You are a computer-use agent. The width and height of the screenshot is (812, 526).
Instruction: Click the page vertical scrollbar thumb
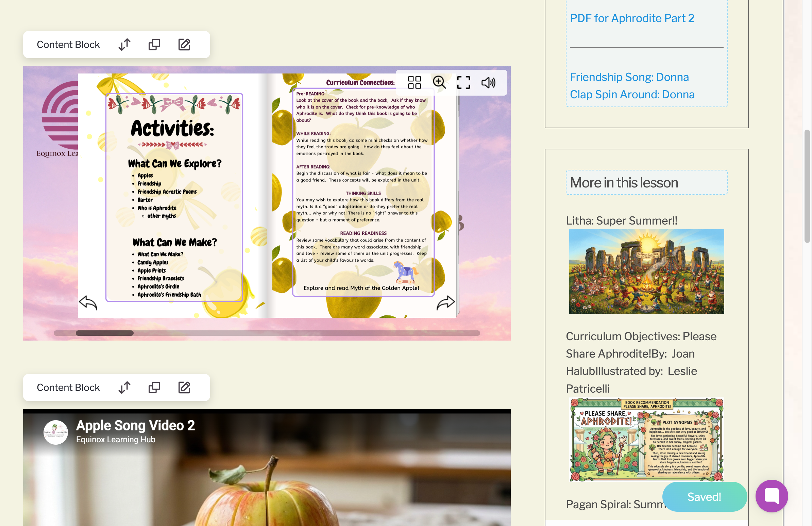tap(807, 186)
